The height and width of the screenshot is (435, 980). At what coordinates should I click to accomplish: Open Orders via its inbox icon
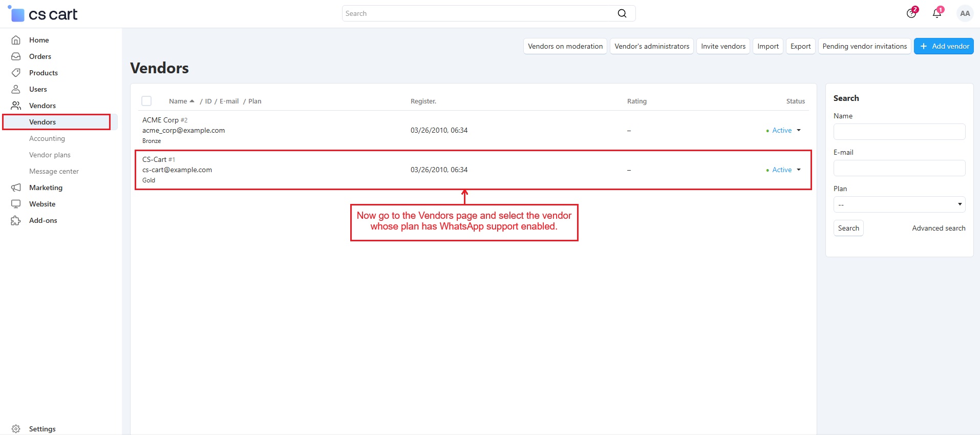click(16, 56)
